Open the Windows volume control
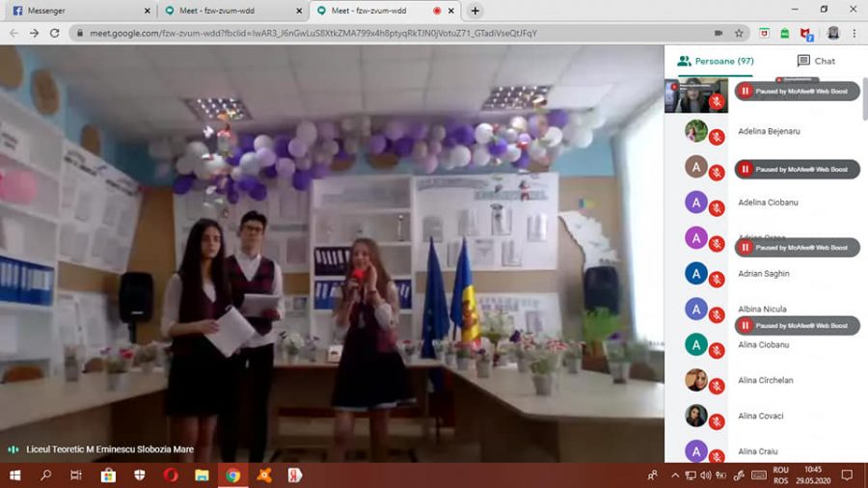This screenshot has height=488, width=868. (x=705, y=475)
